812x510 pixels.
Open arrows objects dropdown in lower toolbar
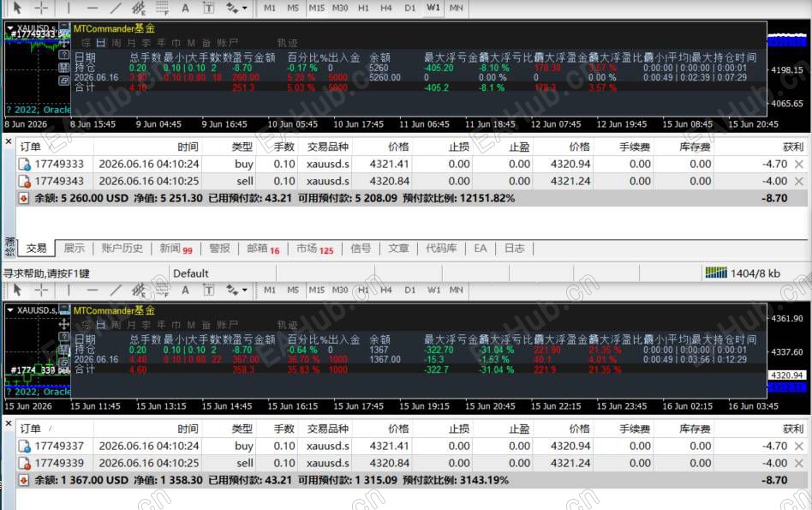coord(244,290)
